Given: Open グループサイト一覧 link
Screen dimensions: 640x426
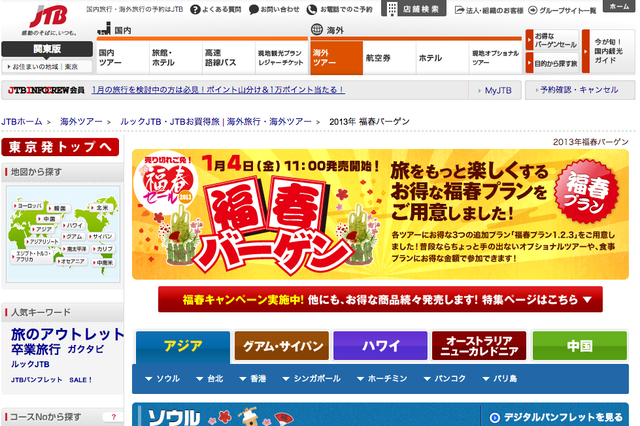Looking at the screenshot, I should (562, 10).
